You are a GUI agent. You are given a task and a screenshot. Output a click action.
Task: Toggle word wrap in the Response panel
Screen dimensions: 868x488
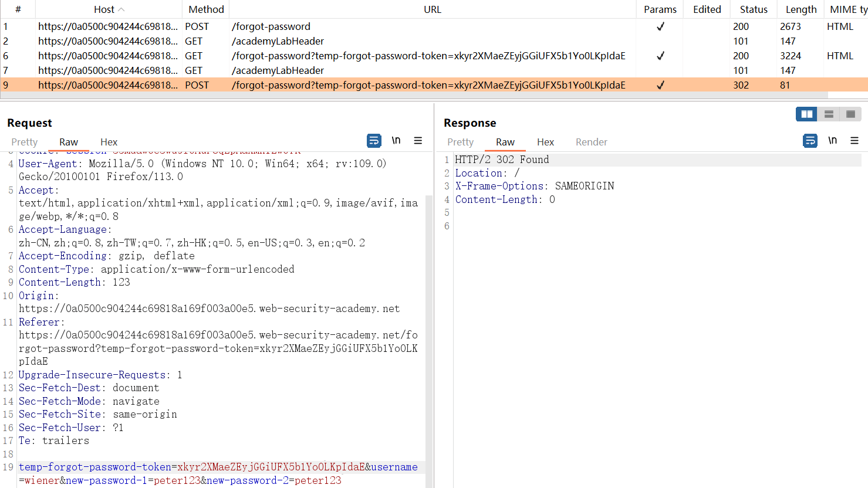[810, 141]
